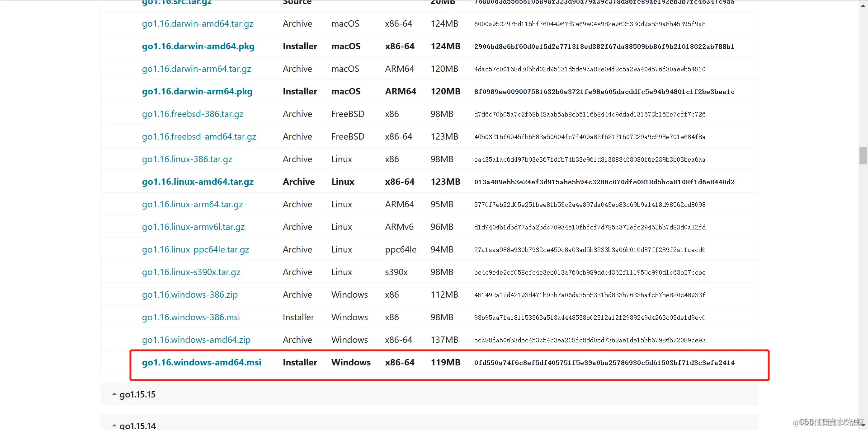Select checksum starting with 5cc88fa506b3d5c4

(x=590, y=340)
